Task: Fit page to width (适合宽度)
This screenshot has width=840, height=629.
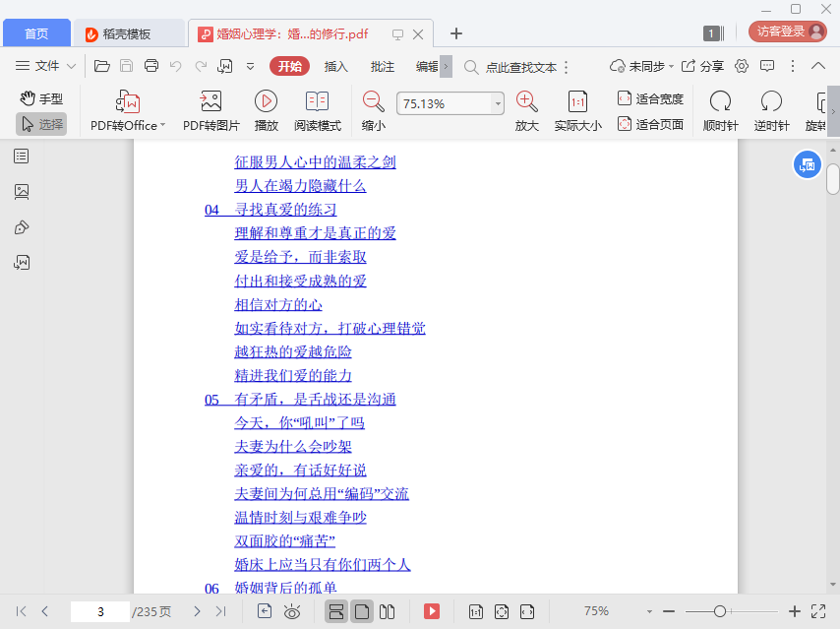Action: click(x=650, y=98)
